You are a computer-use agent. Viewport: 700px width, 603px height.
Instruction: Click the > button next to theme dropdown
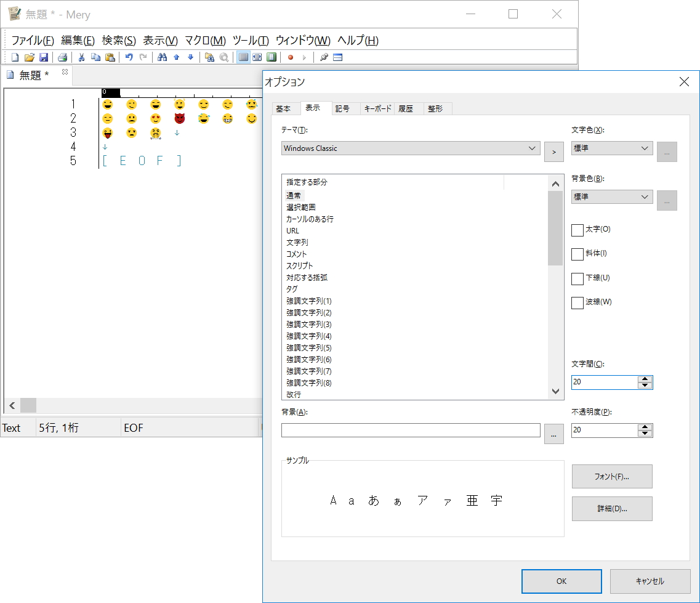pyautogui.click(x=554, y=152)
